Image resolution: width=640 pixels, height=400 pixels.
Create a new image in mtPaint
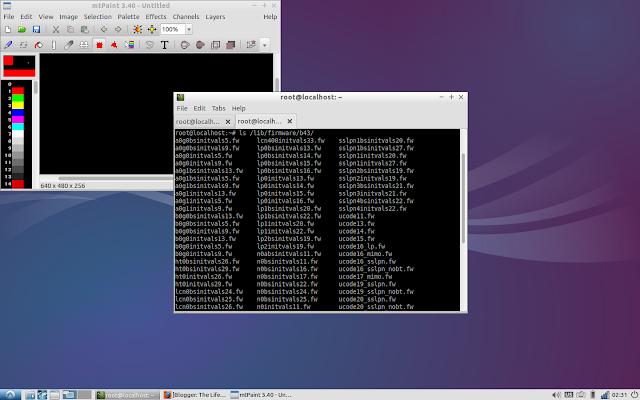pyautogui.click(x=8, y=29)
